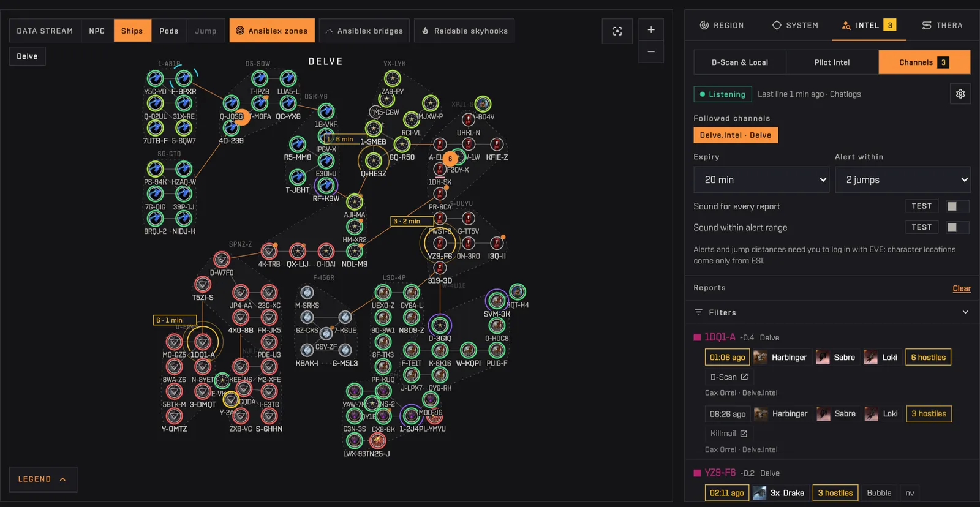The height and width of the screenshot is (507, 980).
Task: Expand the Legend panel
Action: pos(43,479)
